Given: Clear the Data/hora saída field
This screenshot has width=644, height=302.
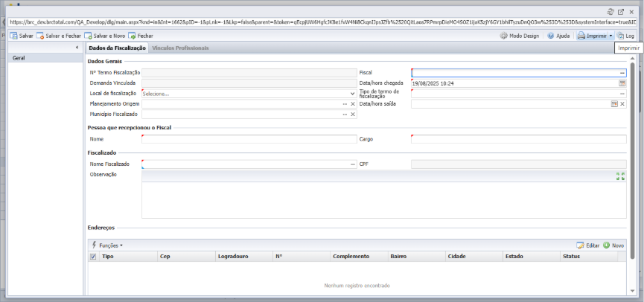Looking at the screenshot, I should (622, 104).
